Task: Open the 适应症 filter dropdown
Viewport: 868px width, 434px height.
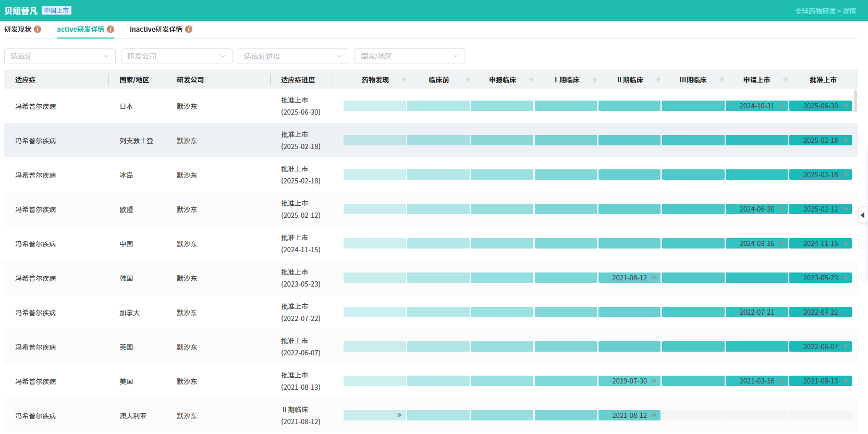Action: pos(60,56)
